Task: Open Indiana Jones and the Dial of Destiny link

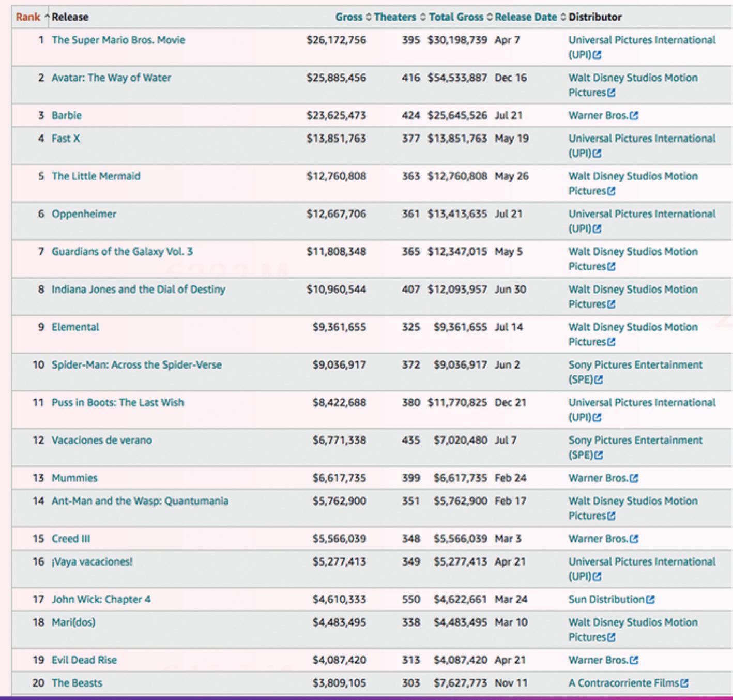Action: 139,289
